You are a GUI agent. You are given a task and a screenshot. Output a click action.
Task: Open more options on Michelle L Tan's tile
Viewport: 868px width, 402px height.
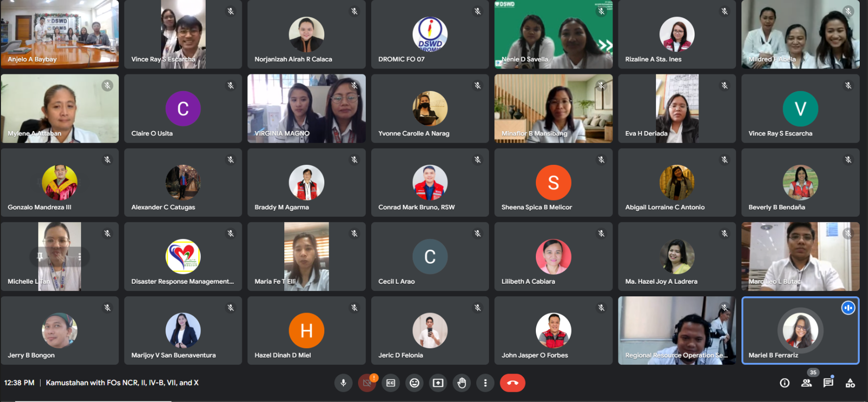click(x=79, y=256)
